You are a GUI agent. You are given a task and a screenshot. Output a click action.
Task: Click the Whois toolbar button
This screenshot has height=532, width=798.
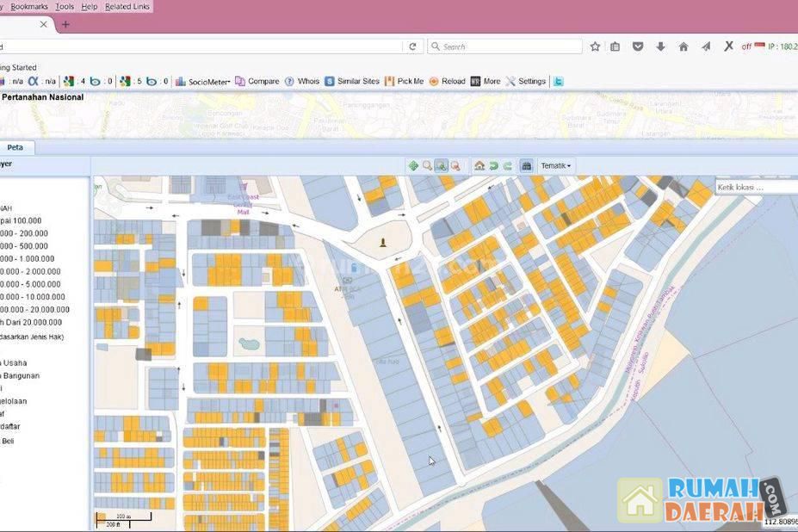[302, 82]
